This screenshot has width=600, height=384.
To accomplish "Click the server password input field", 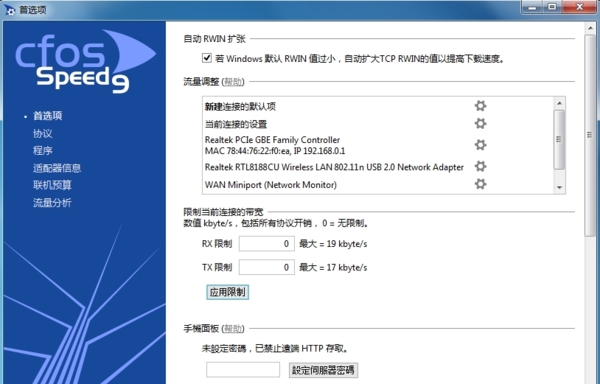I will 243,370.
